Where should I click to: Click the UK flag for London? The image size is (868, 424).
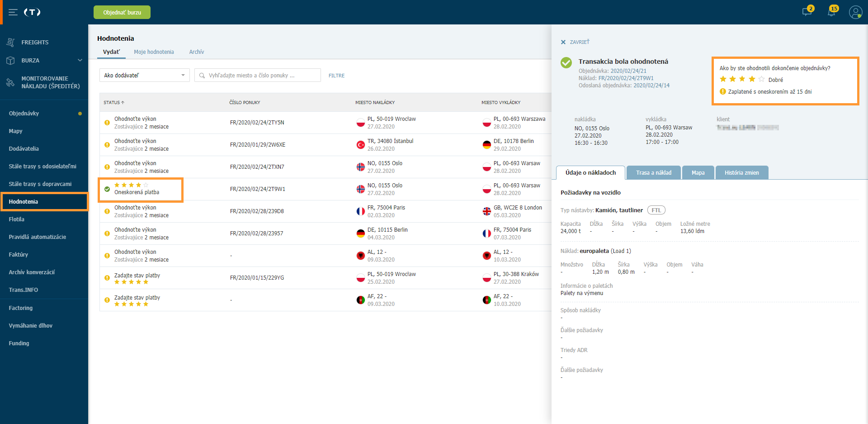[x=487, y=211]
